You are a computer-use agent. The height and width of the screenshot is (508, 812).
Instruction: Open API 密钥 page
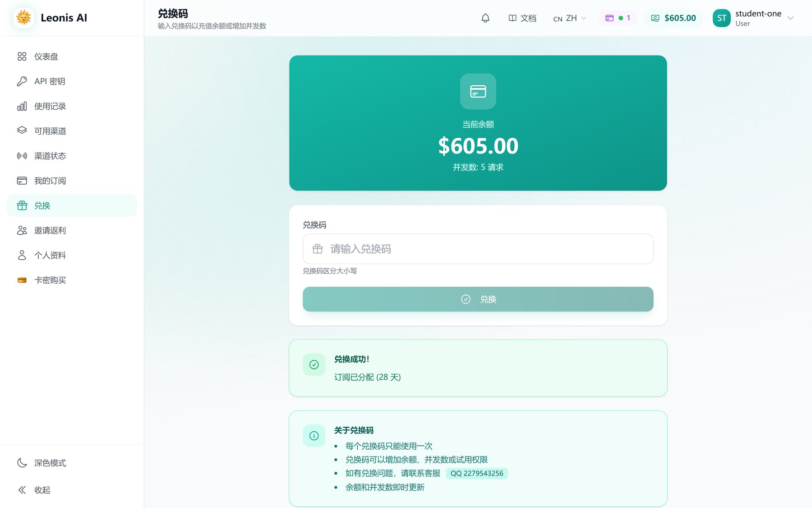tap(72, 81)
